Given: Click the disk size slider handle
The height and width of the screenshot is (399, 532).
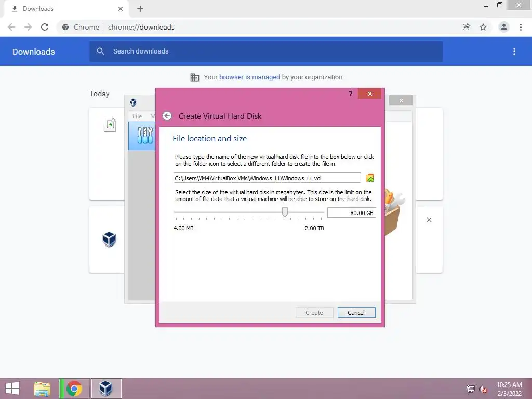Looking at the screenshot, I should click(x=285, y=212).
